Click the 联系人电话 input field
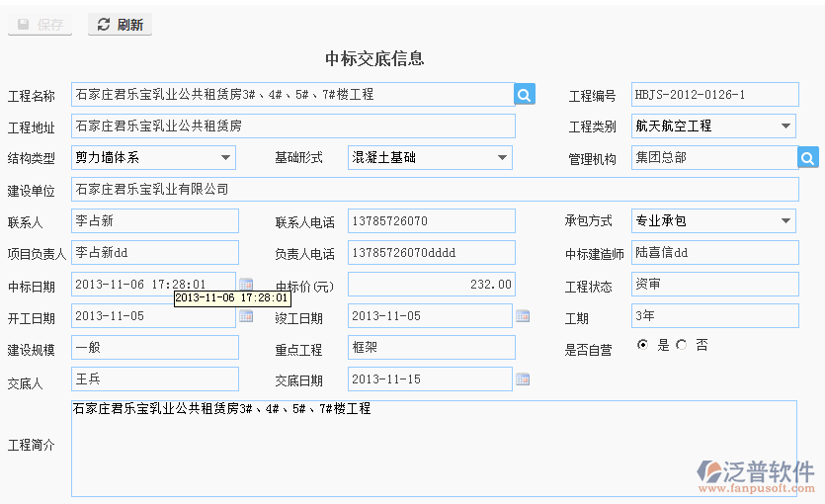 click(x=431, y=220)
